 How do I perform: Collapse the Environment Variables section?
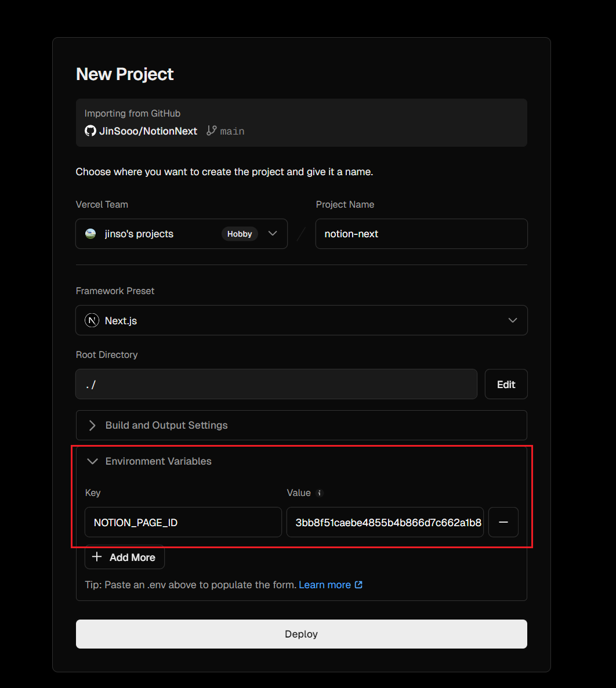[x=149, y=461]
